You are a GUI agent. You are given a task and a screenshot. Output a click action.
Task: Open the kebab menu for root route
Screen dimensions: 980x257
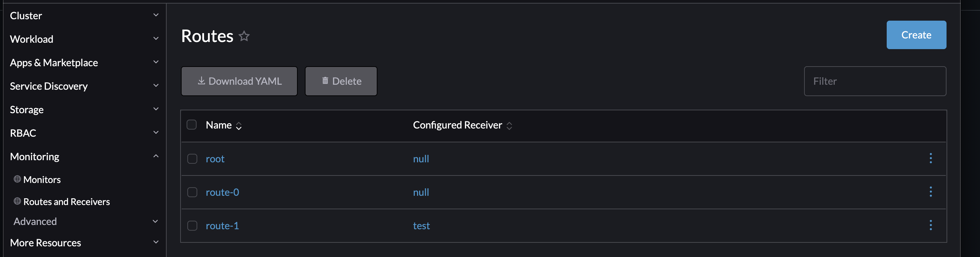tap(931, 158)
